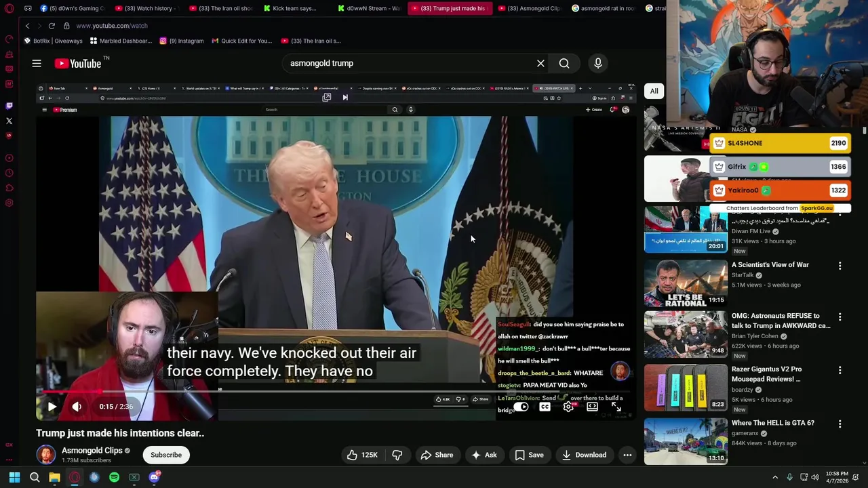The height and width of the screenshot is (488, 868).
Task: Reload the page with the refresh icon
Action: click(52, 26)
